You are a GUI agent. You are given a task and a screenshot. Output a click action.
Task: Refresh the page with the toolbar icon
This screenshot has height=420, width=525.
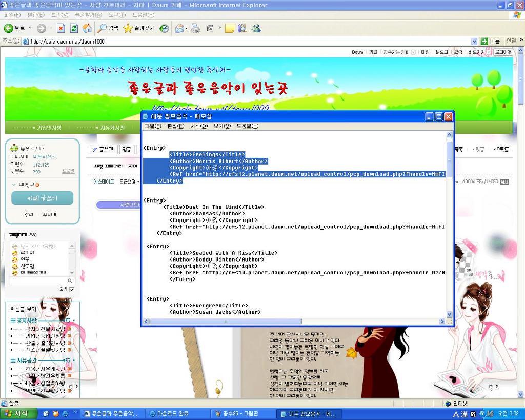(x=74, y=28)
